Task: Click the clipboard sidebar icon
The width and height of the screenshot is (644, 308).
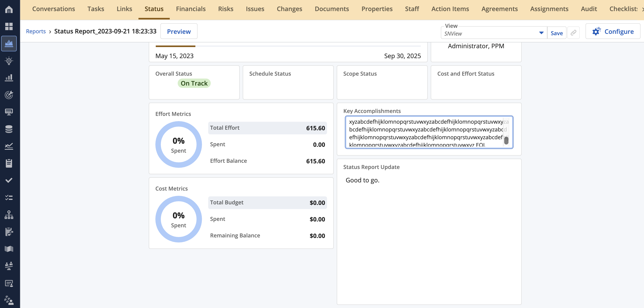Action: [x=9, y=163]
